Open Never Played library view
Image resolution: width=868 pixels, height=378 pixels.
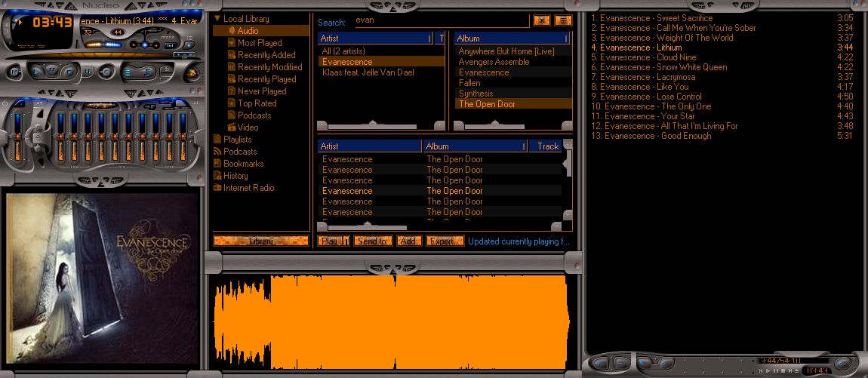tap(262, 91)
